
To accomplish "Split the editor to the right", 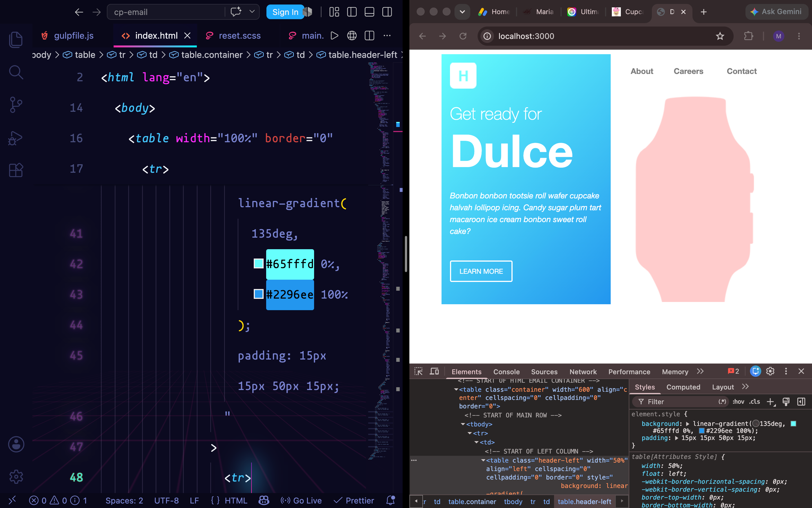I will (369, 36).
